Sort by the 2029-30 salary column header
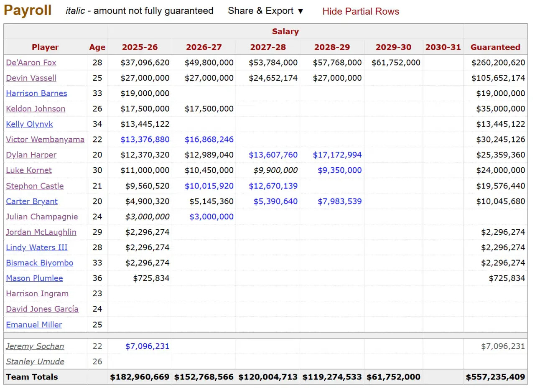This screenshot has width=535, height=392. 393,47
